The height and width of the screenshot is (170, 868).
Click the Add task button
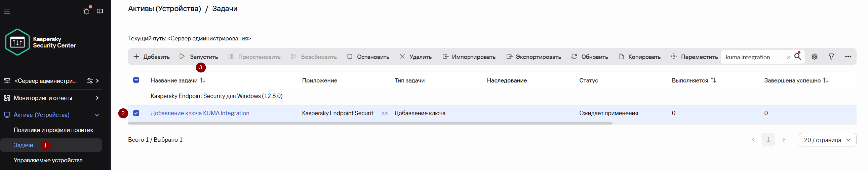click(x=151, y=57)
